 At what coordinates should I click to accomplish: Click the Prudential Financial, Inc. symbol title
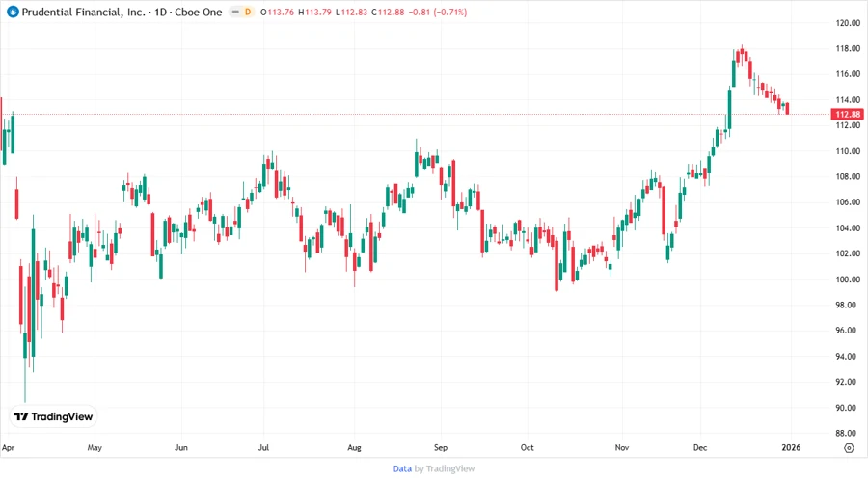pyautogui.click(x=84, y=12)
